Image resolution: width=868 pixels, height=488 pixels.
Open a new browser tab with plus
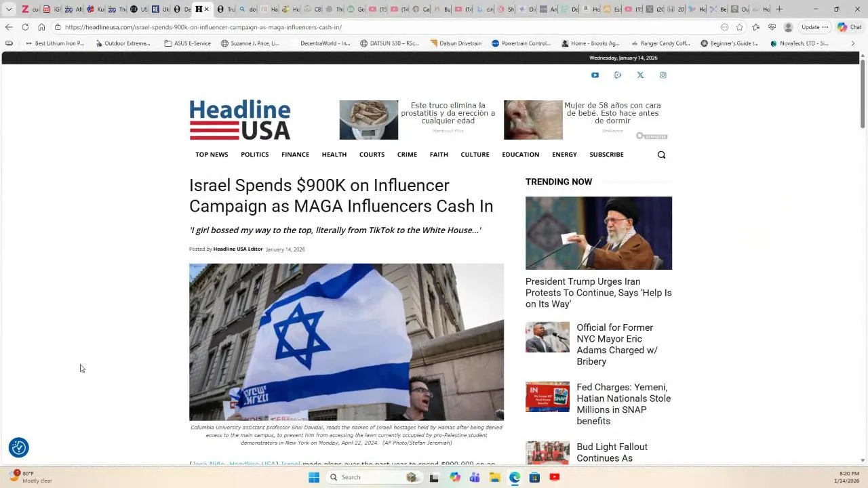(779, 9)
